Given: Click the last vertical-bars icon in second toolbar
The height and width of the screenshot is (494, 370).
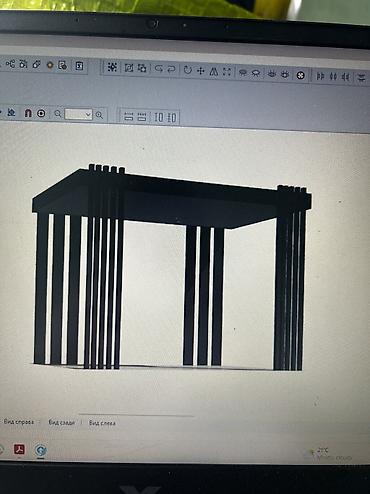Looking at the screenshot, I should [x=172, y=117].
